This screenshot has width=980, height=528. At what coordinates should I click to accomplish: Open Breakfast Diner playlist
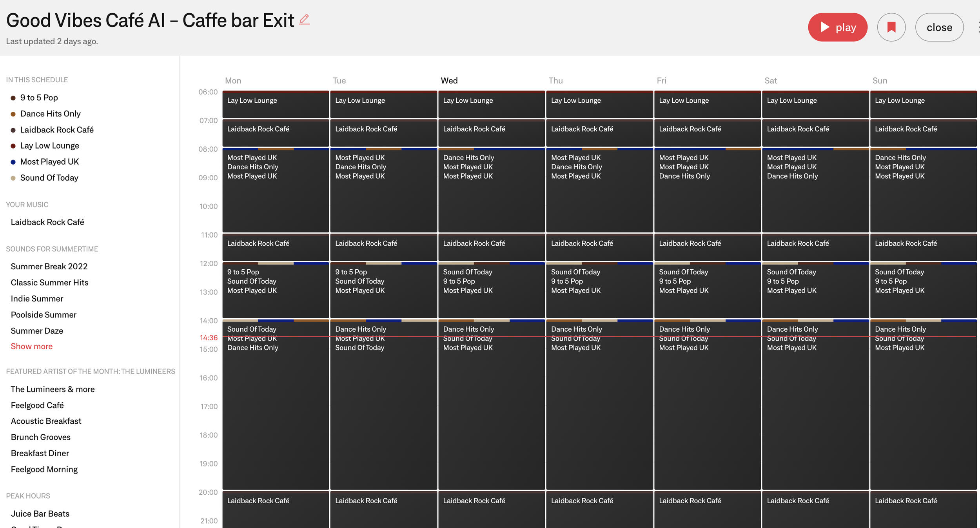pyautogui.click(x=40, y=453)
